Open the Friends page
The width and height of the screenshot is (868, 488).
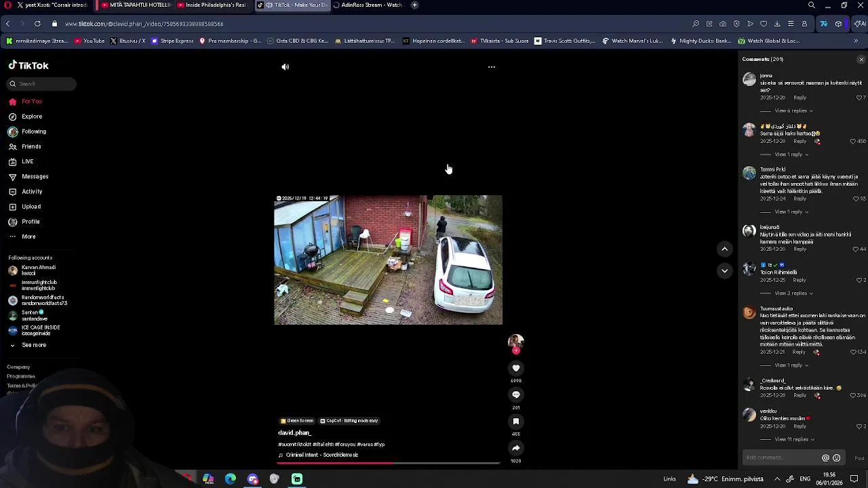(25, 146)
